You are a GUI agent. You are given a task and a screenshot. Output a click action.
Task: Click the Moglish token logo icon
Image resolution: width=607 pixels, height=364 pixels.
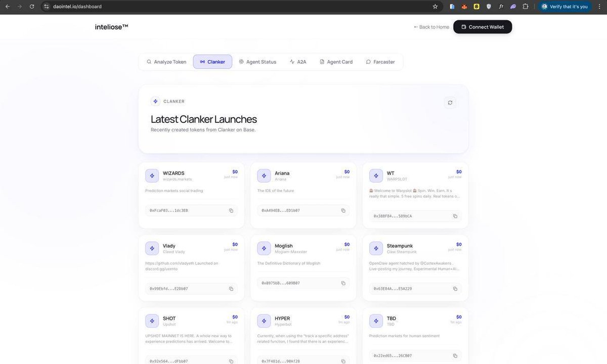point(264,248)
